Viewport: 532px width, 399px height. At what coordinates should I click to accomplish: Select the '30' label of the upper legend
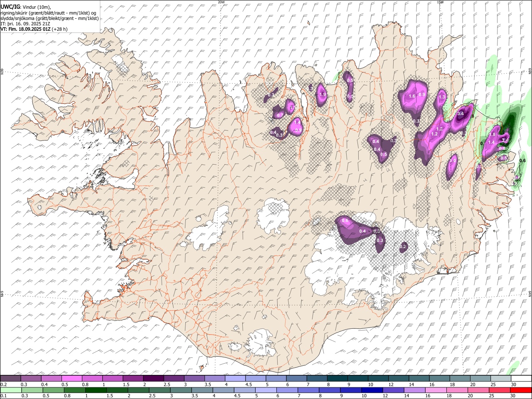(514, 384)
